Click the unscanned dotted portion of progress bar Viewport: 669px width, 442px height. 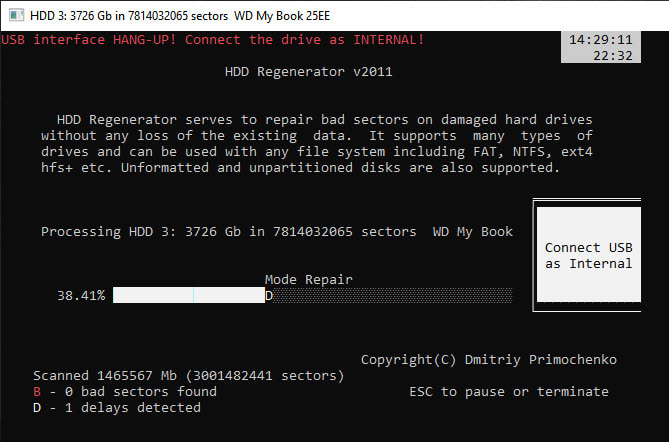(392, 295)
